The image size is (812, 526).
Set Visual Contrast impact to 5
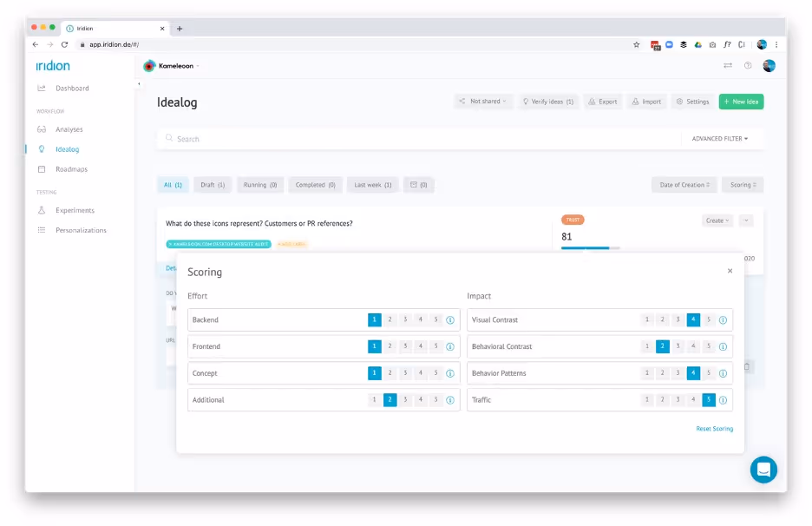[x=709, y=319]
